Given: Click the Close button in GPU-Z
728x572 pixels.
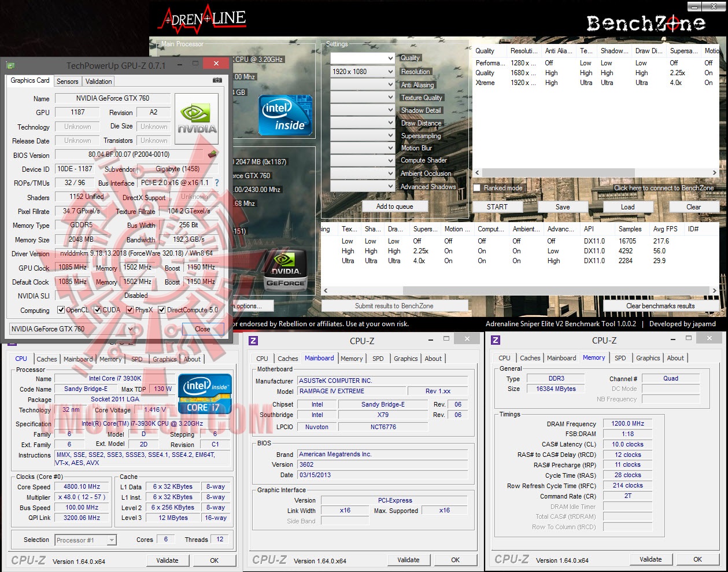Looking at the screenshot, I should tap(202, 329).
